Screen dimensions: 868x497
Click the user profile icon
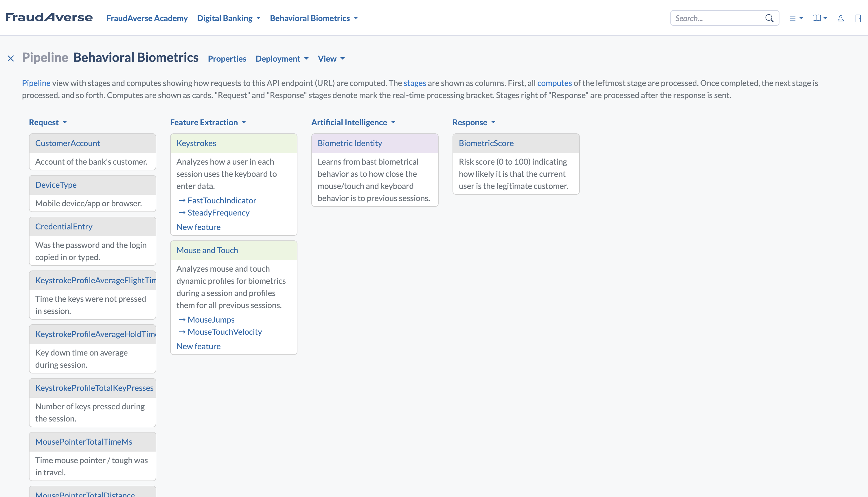pyautogui.click(x=841, y=18)
